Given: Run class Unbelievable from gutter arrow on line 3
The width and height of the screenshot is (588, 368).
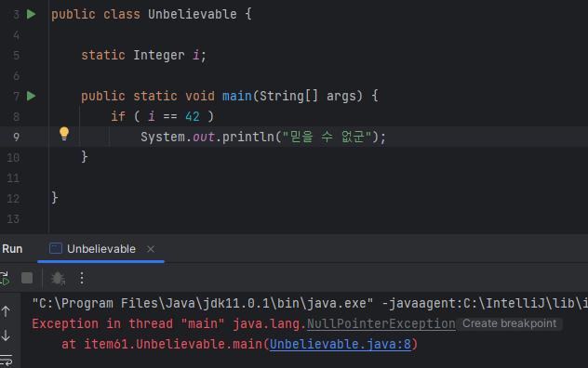Looking at the screenshot, I should point(31,15).
